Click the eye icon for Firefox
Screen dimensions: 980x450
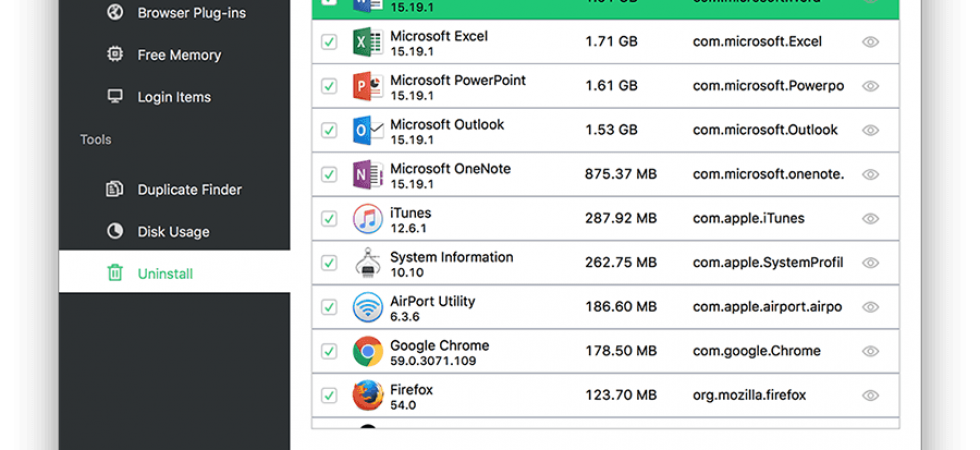[x=870, y=396]
